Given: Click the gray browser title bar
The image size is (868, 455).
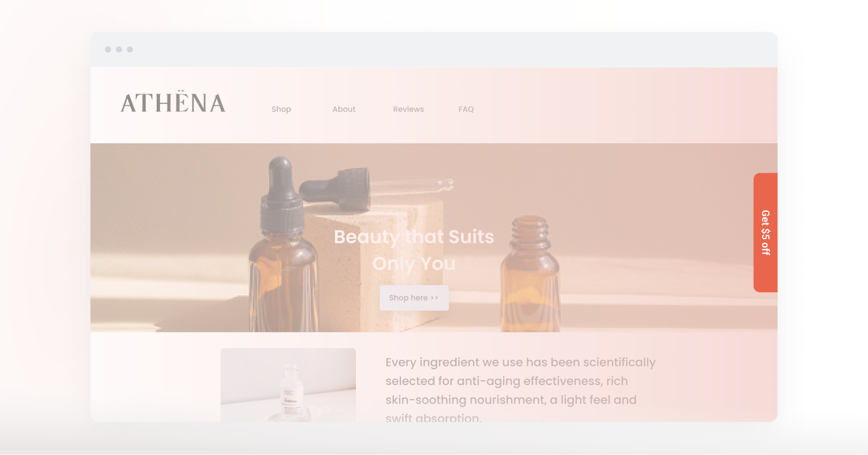Looking at the screenshot, I should tap(434, 49).
